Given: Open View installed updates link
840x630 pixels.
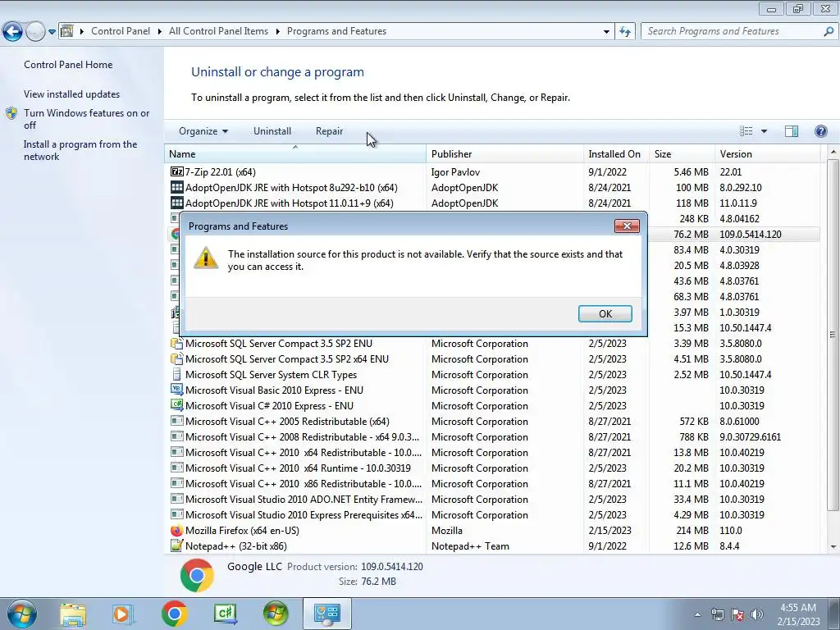Looking at the screenshot, I should (x=72, y=94).
